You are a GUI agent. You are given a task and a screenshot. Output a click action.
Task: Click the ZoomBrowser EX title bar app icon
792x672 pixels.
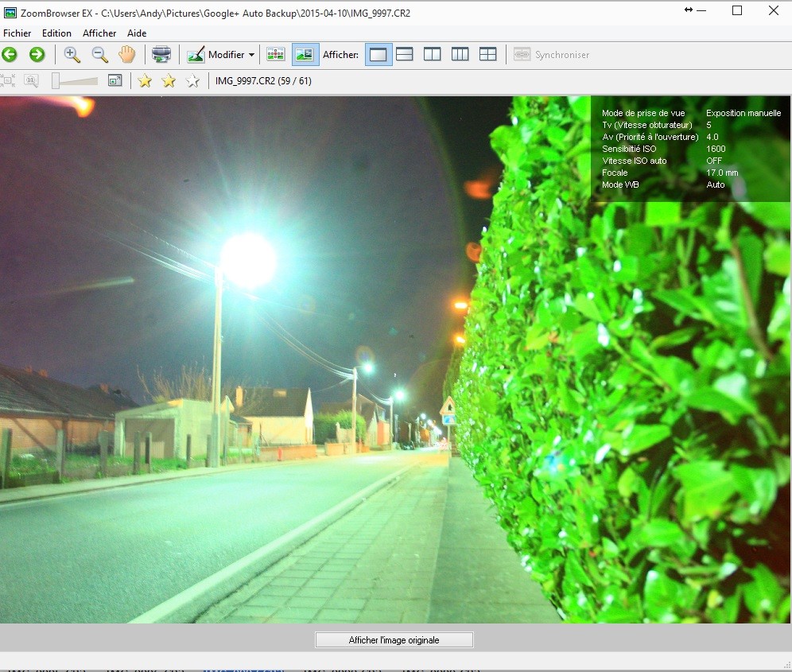point(10,13)
